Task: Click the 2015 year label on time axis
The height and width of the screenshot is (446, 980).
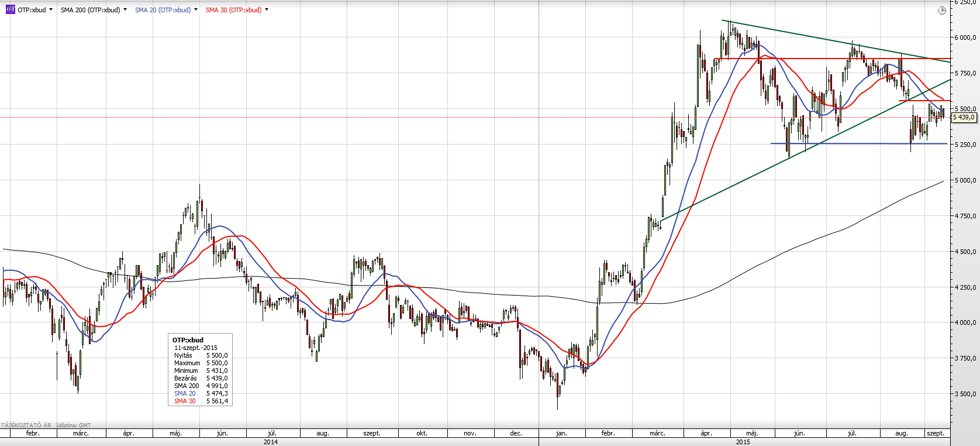Action: (x=743, y=442)
